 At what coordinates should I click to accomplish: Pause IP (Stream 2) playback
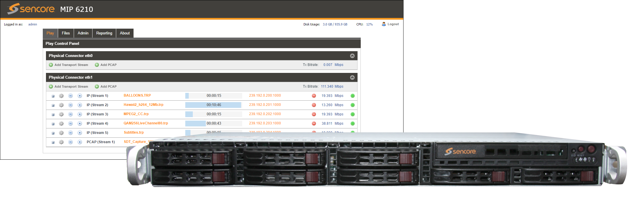point(71,105)
